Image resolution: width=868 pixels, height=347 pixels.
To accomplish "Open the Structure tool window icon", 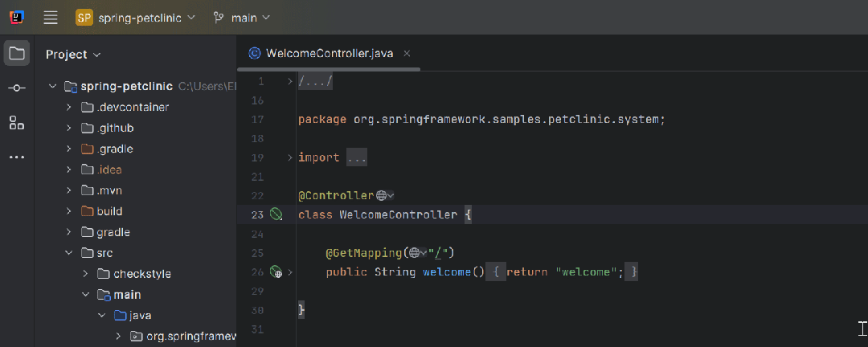I will point(17,123).
